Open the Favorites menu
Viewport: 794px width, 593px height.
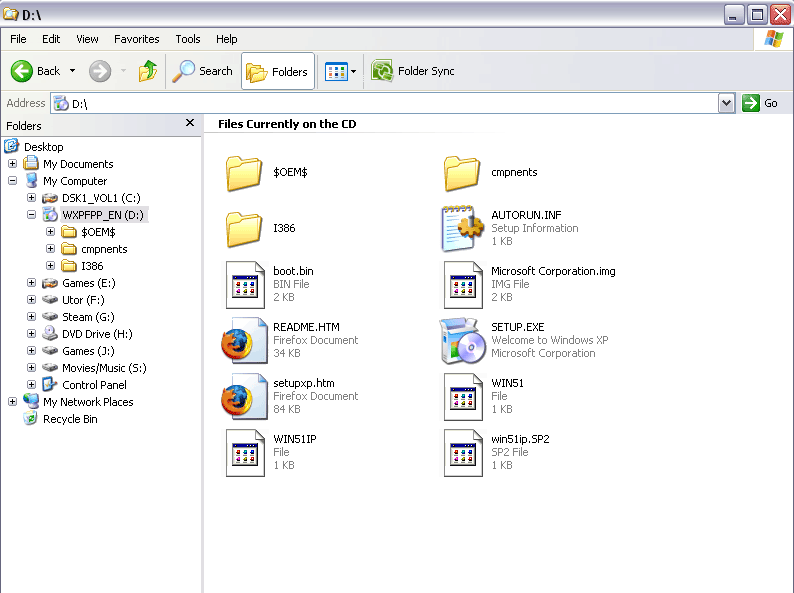(x=136, y=39)
